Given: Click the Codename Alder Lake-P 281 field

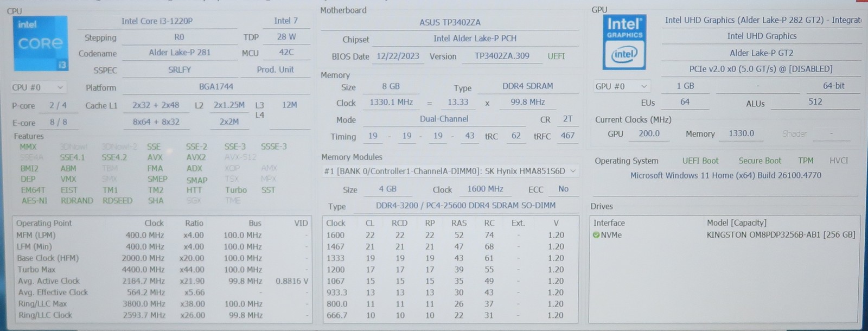Looking at the screenshot, I should click(x=180, y=53).
